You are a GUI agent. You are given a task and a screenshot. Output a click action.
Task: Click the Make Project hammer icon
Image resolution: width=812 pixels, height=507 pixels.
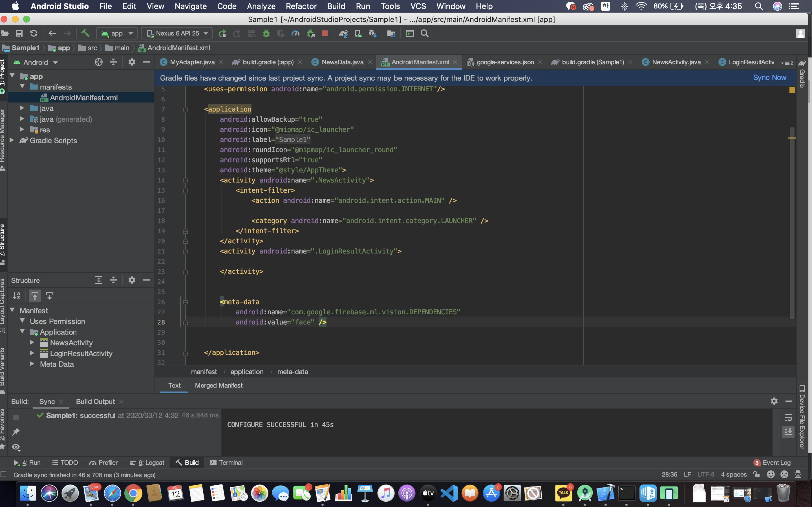click(x=85, y=33)
